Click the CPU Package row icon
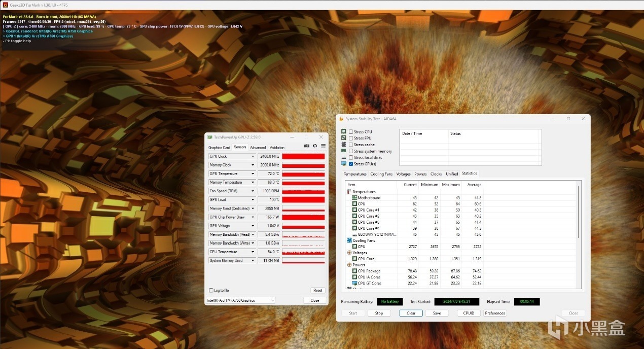This screenshot has width=644, height=349. point(354,271)
